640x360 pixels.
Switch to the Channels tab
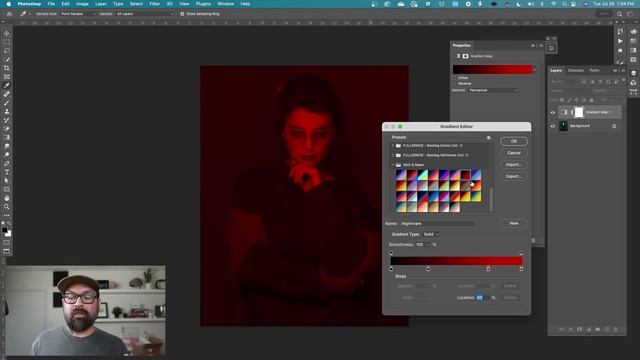[x=576, y=71]
